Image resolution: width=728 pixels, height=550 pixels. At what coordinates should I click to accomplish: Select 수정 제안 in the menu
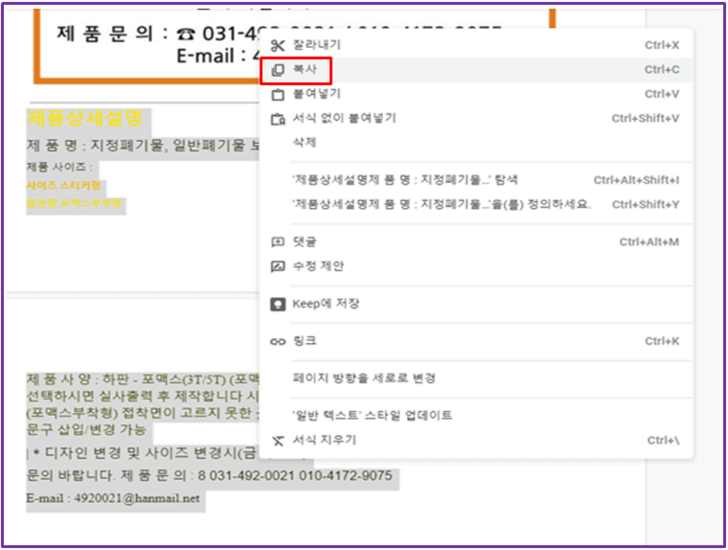(x=477, y=266)
